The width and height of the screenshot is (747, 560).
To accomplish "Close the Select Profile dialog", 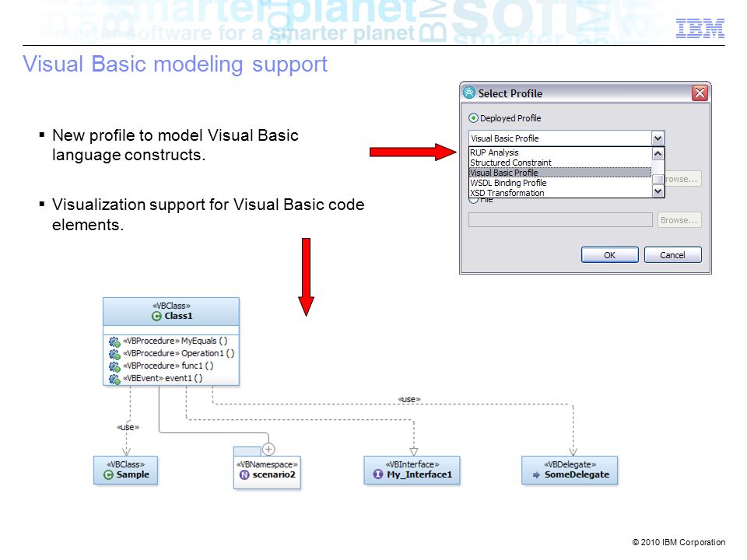I will tap(700, 93).
